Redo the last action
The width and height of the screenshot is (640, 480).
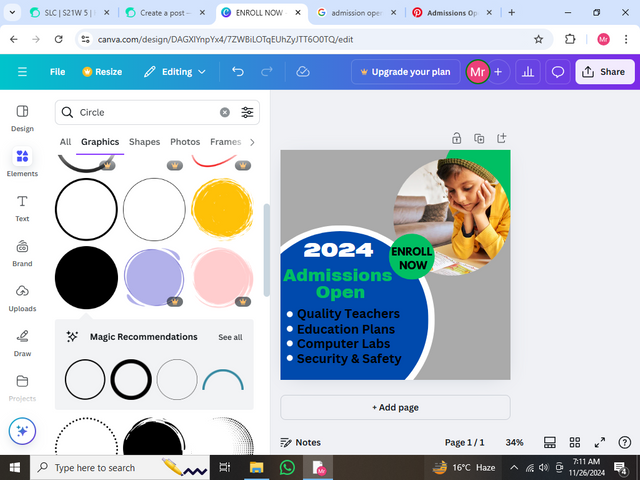click(x=267, y=72)
